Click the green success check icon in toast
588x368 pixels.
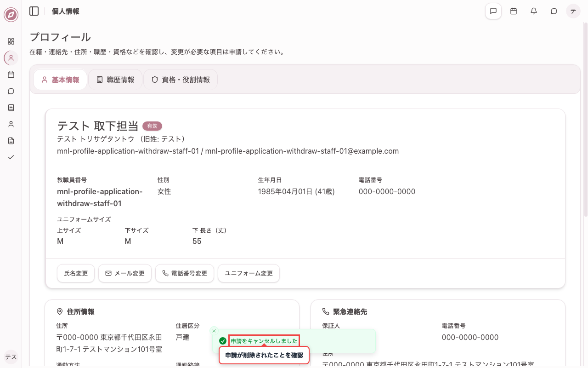coord(223,341)
